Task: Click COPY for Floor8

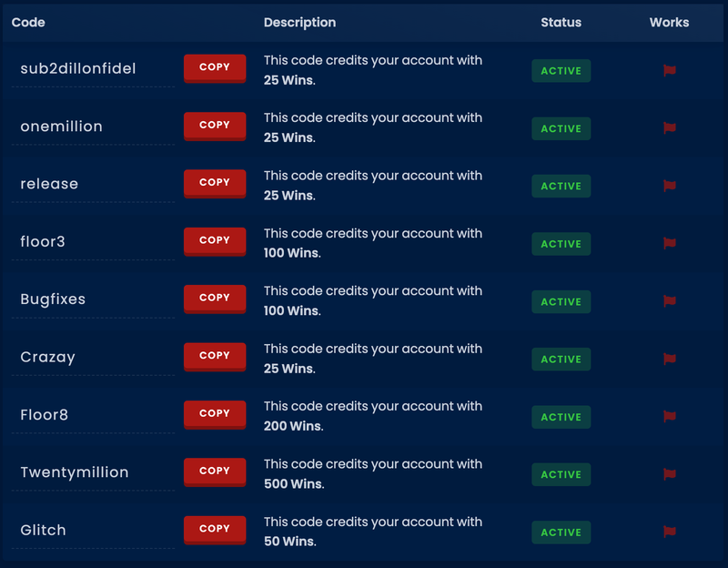Action: pyautogui.click(x=215, y=414)
